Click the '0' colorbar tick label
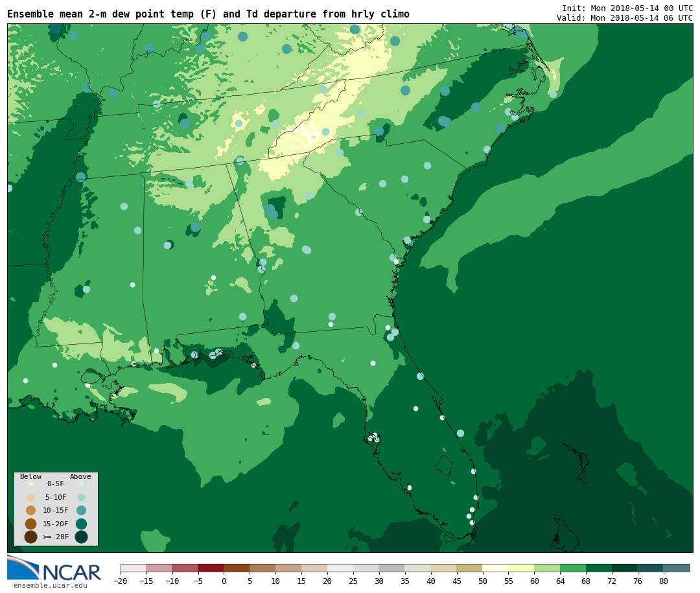Image resolution: width=700 pixels, height=593 pixels. click(224, 581)
